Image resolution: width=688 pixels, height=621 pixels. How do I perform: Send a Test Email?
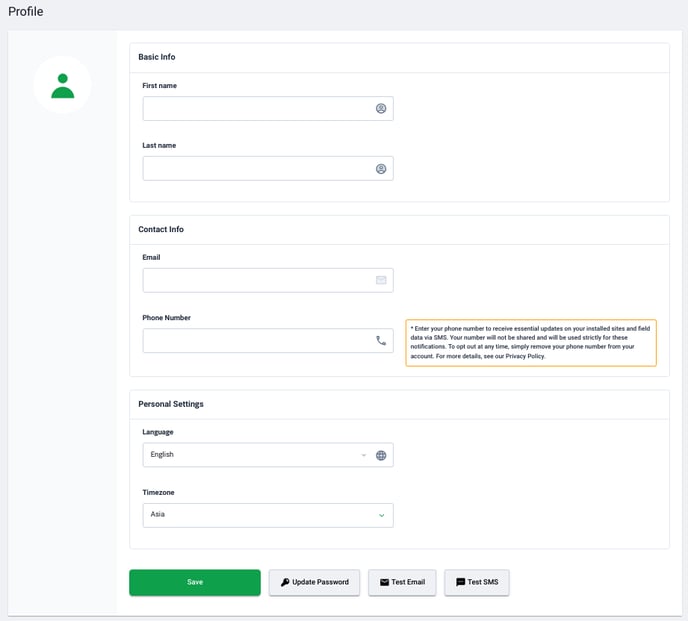coord(402,582)
